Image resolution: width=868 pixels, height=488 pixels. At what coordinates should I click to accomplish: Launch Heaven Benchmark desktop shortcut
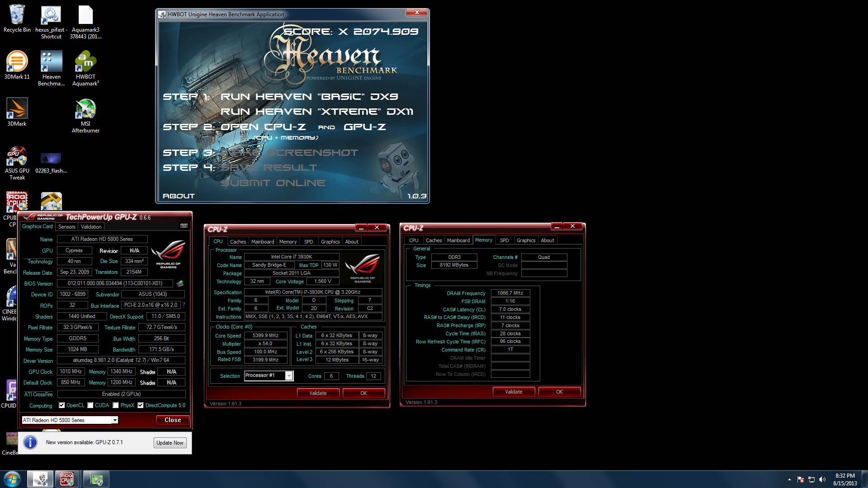tap(51, 69)
